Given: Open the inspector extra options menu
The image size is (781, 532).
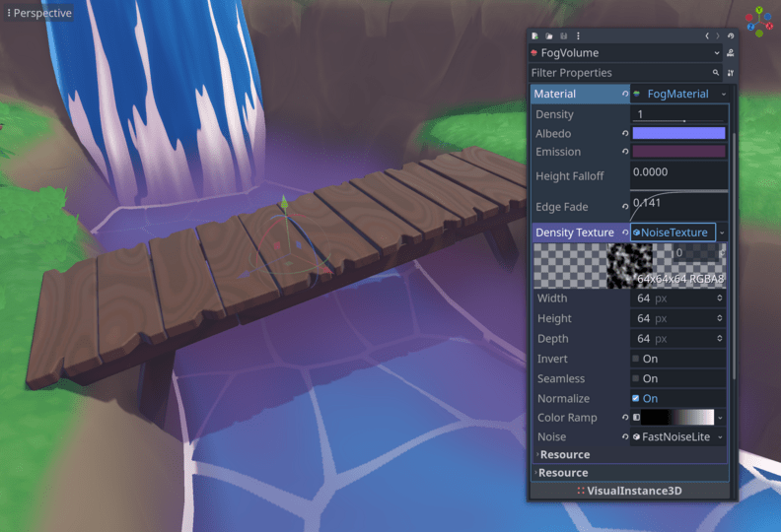Looking at the screenshot, I should pyautogui.click(x=578, y=35).
